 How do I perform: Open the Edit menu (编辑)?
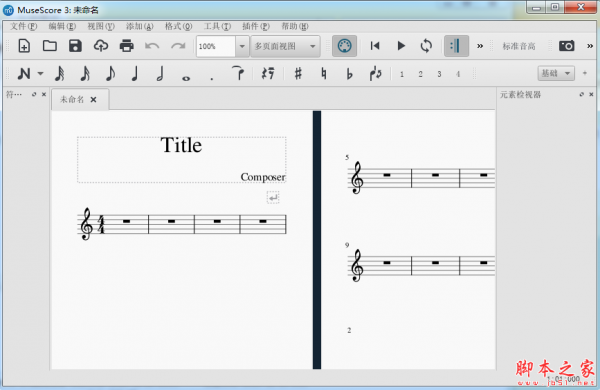pyautogui.click(x=62, y=26)
